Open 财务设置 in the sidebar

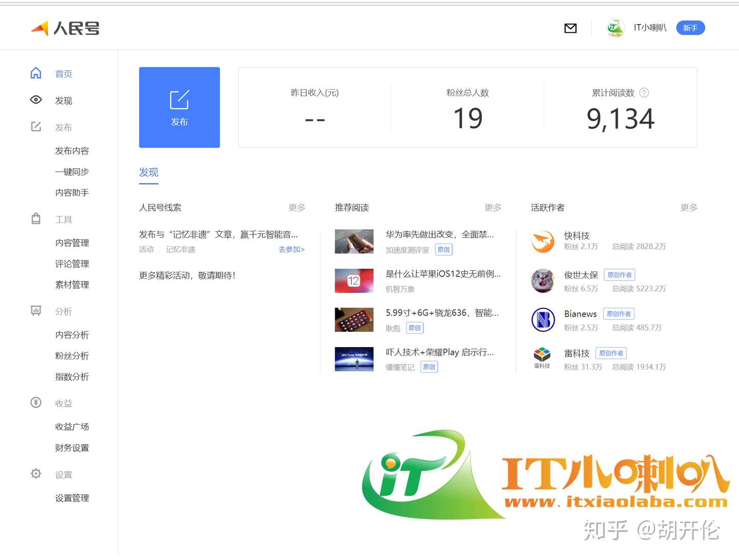[72, 448]
